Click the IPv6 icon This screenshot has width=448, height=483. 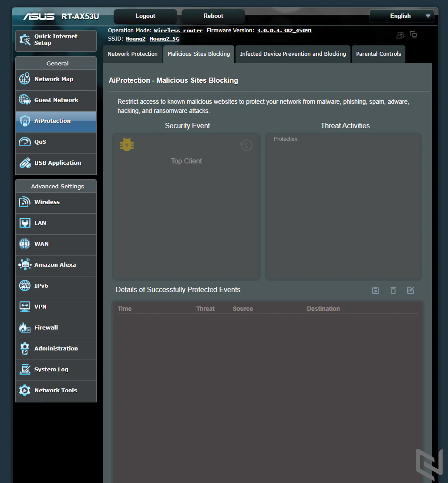(25, 286)
